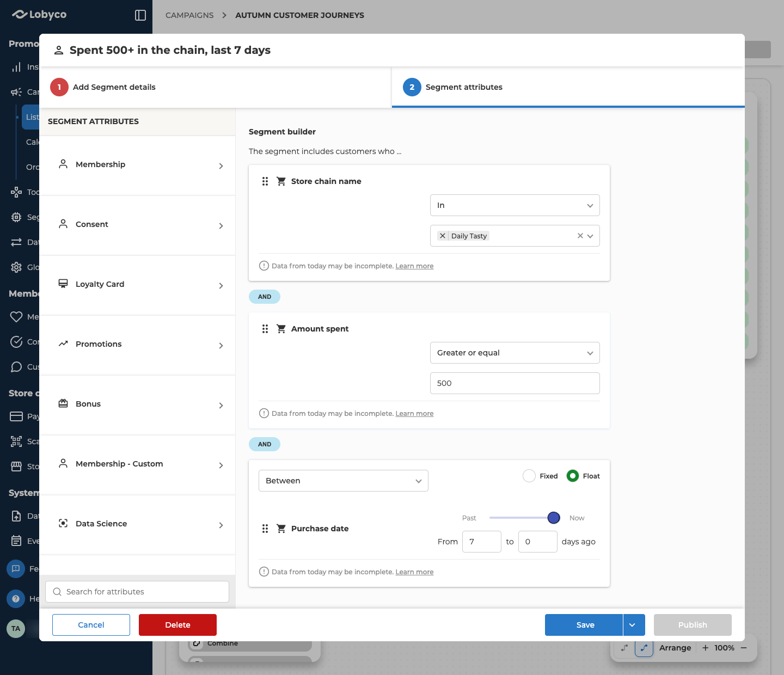The height and width of the screenshot is (675, 784).
Task: Toggle the sidebar collapse icon
Action: pos(140,15)
